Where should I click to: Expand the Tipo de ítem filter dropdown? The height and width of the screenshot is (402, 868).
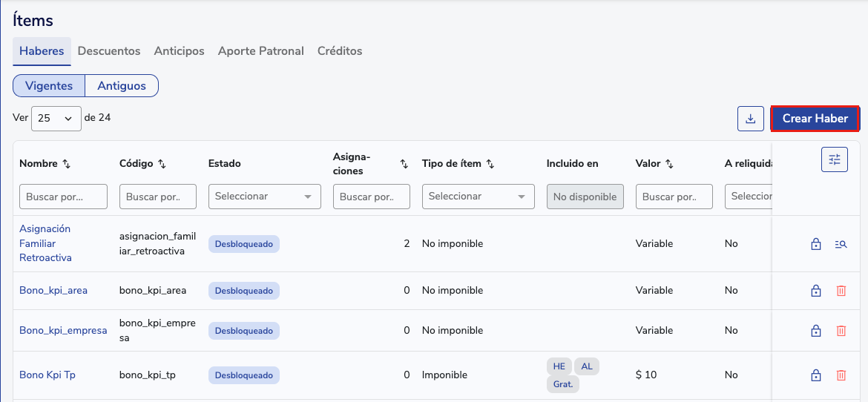(x=478, y=197)
